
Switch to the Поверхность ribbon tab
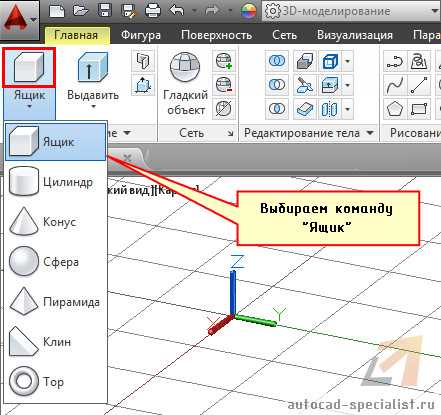click(x=216, y=35)
